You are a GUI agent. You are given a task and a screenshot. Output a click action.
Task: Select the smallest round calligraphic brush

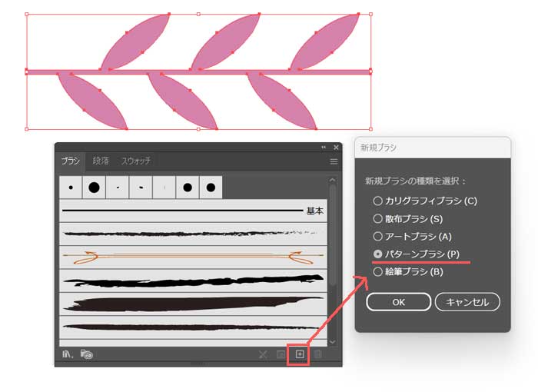click(71, 188)
